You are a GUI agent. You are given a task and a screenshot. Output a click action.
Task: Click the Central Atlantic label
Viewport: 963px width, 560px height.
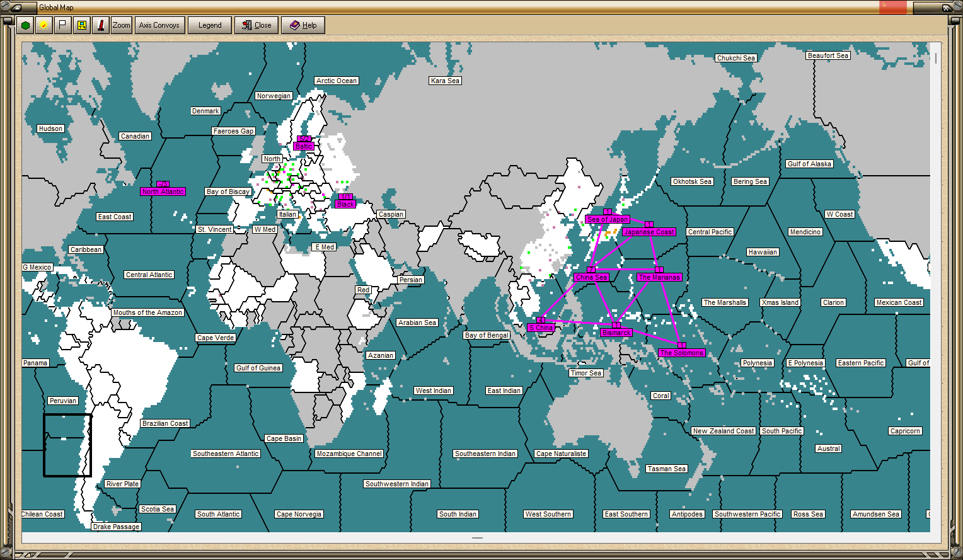[x=149, y=275]
